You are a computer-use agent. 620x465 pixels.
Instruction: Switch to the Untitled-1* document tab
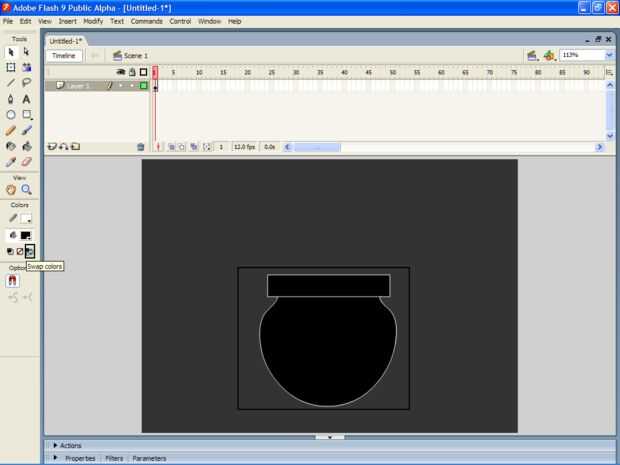(x=66, y=41)
